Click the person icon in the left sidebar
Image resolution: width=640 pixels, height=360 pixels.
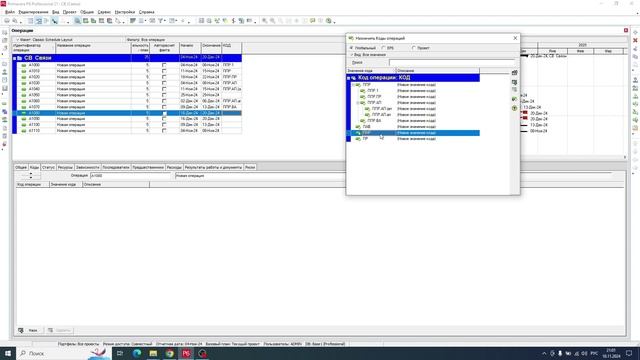(x=4, y=72)
